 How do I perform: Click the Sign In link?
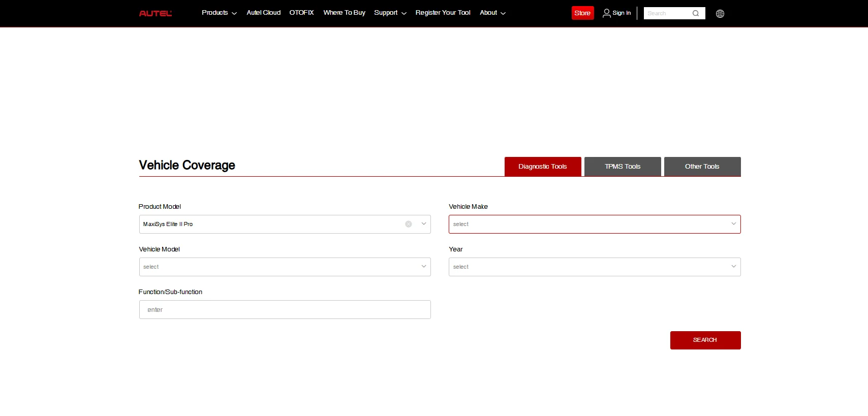click(622, 13)
